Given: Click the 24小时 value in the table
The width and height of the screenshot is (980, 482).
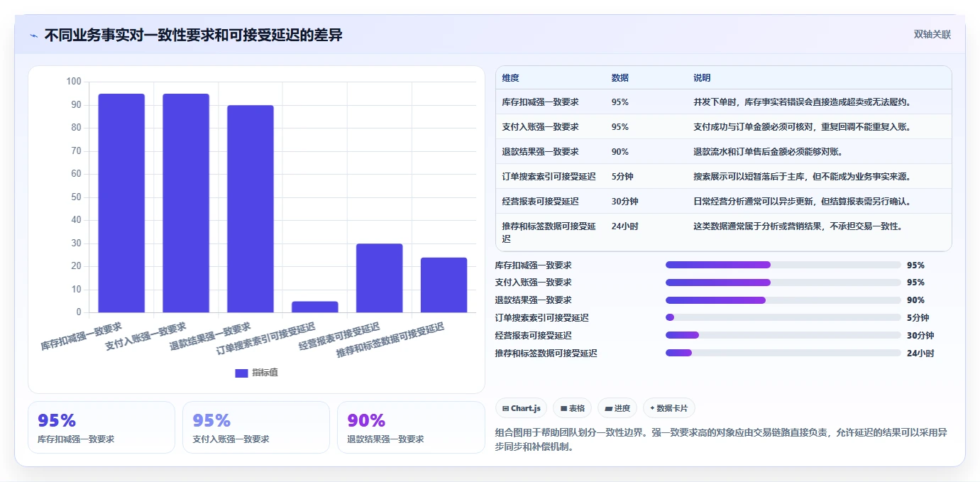Looking at the screenshot, I should coord(624,226).
